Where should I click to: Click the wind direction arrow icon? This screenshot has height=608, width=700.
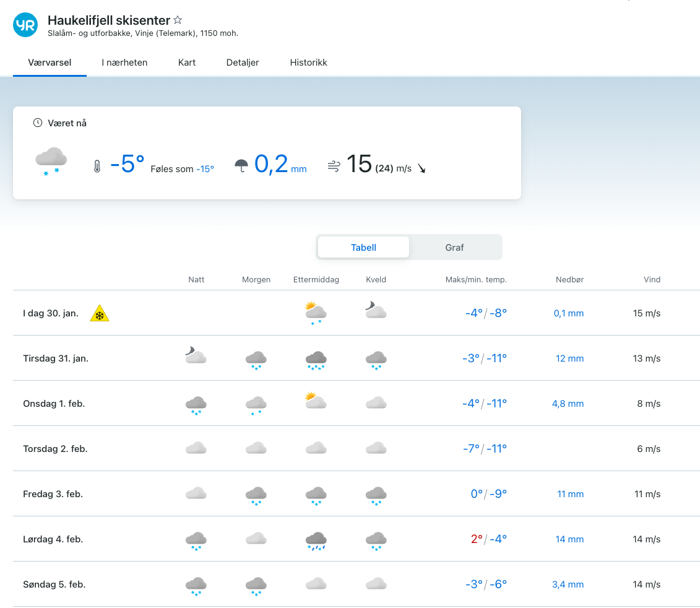point(421,168)
